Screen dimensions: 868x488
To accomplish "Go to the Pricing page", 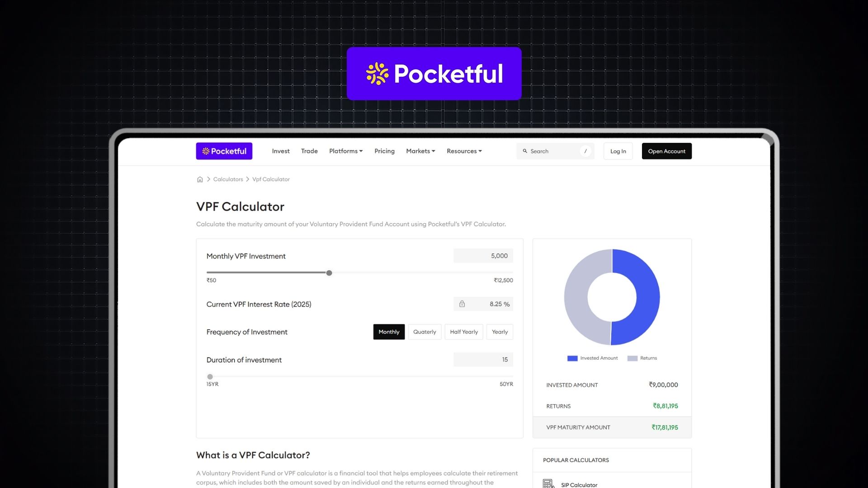I will (x=384, y=151).
